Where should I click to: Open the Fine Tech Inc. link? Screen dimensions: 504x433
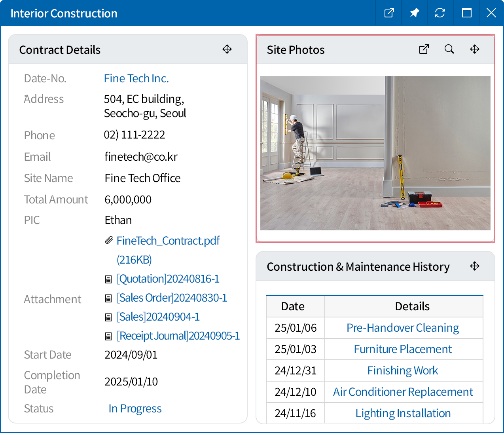[136, 78]
